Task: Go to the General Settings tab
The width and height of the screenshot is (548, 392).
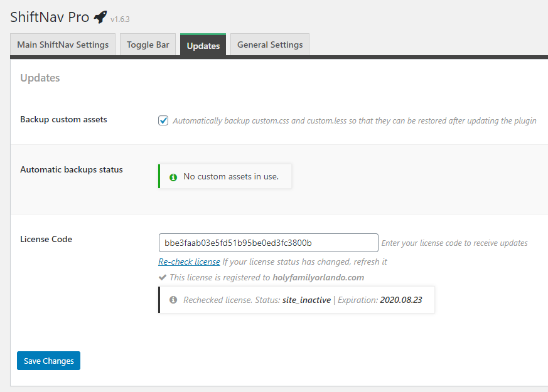Action: coord(270,45)
